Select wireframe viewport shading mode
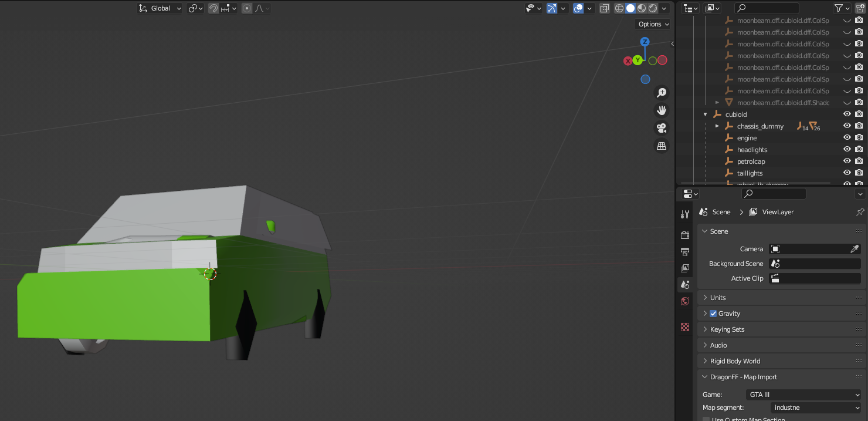Screen dimensions: 868x421 pyautogui.click(x=619, y=8)
